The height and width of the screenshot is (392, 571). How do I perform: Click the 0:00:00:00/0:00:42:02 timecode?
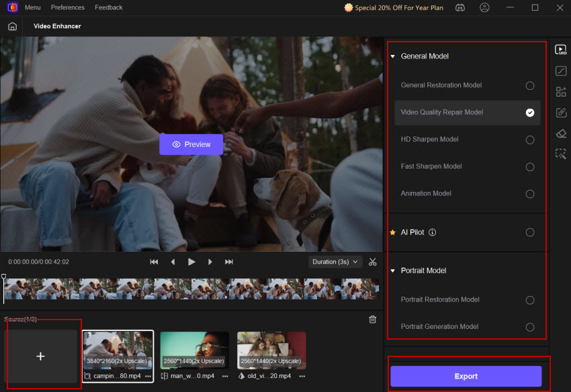(x=38, y=262)
